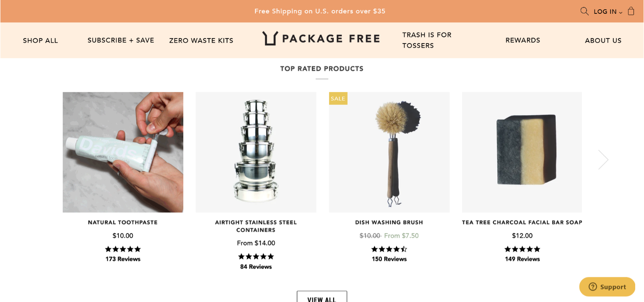Click the Tea Tree Charcoal soap star rating
The height and width of the screenshot is (302, 644).
[522, 249]
